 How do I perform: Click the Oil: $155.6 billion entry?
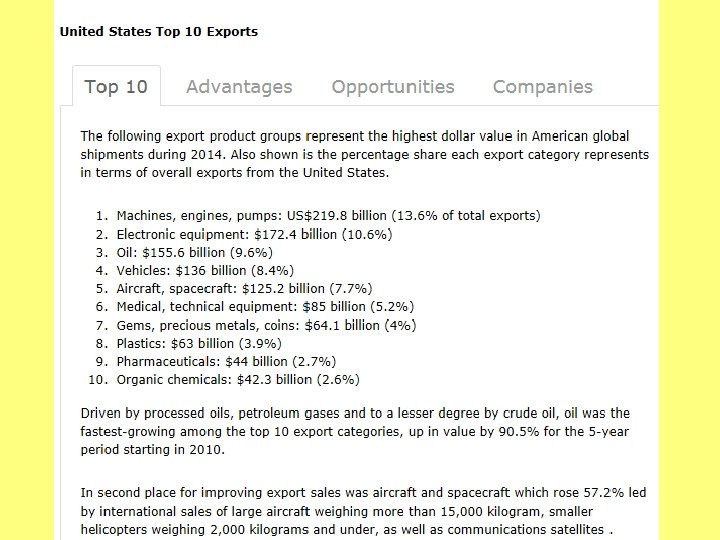pos(195,252)
